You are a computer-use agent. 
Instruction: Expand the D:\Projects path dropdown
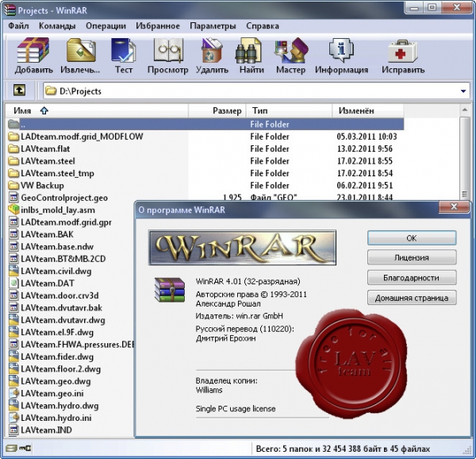463,91
